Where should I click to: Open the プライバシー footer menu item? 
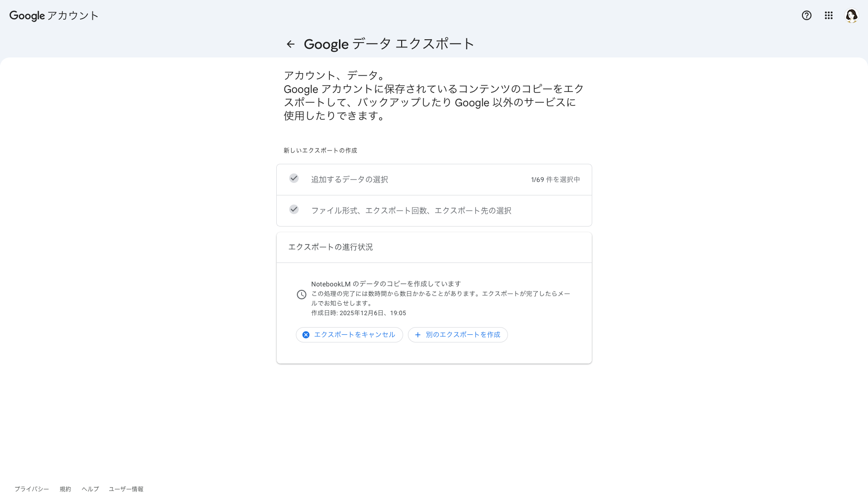point(31,489)
